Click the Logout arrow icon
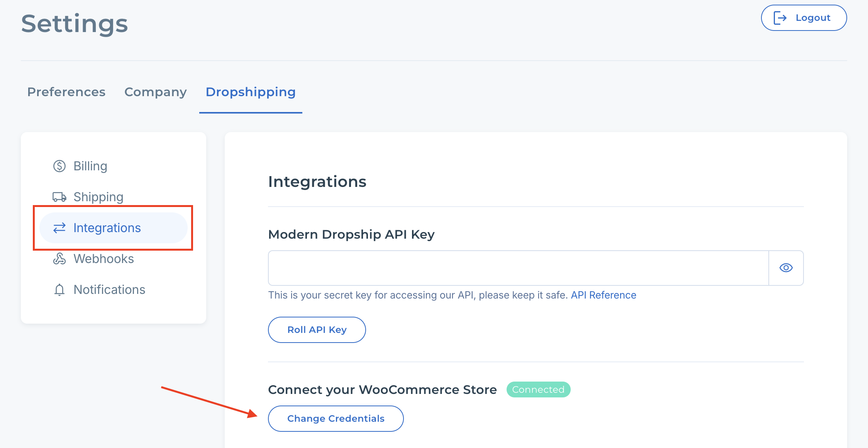 pyautogui.click(x=780, y=18)
